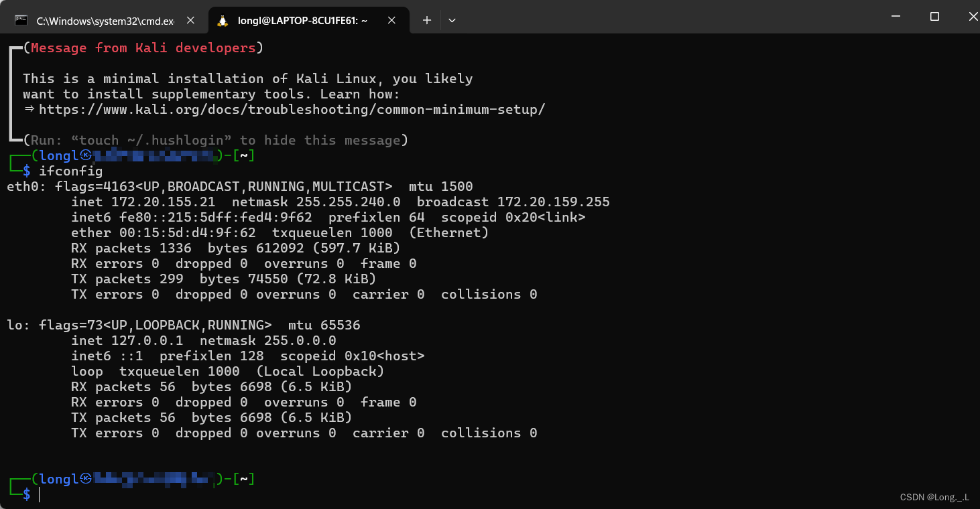Switch to the longl@LAPTOP-8CU1FE61 tab

(x=309, y=20)
